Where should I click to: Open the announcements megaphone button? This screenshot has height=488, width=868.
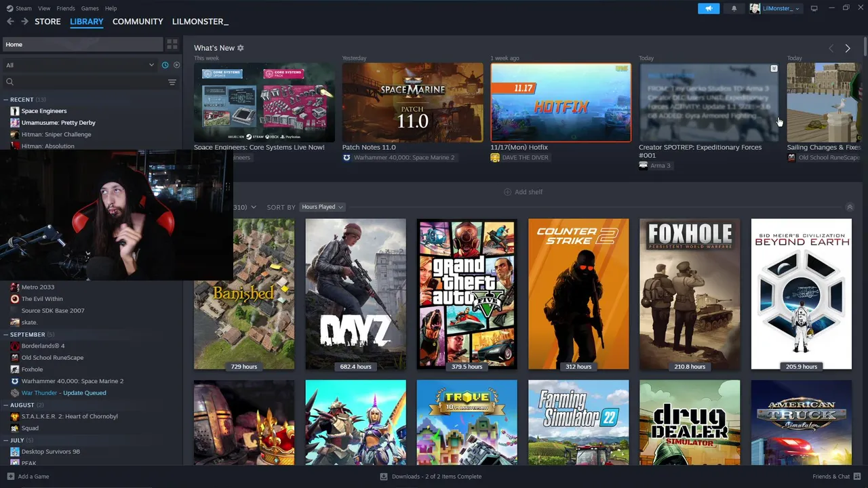tap(709, 8)
